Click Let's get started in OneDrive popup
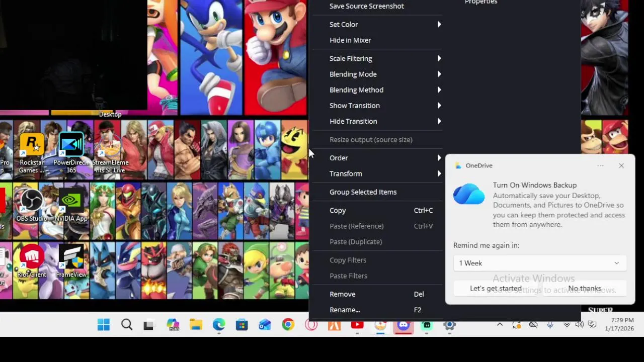This screenshot has height=362, width=644. pos(496,289)
